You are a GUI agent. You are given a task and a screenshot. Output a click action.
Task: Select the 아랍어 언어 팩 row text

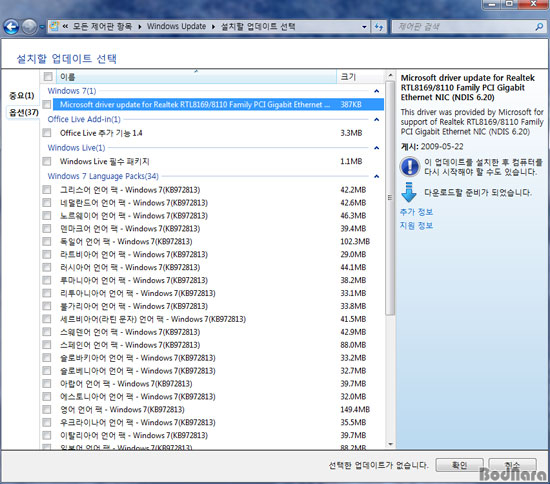pyautogui.click(x=126, y=384)
